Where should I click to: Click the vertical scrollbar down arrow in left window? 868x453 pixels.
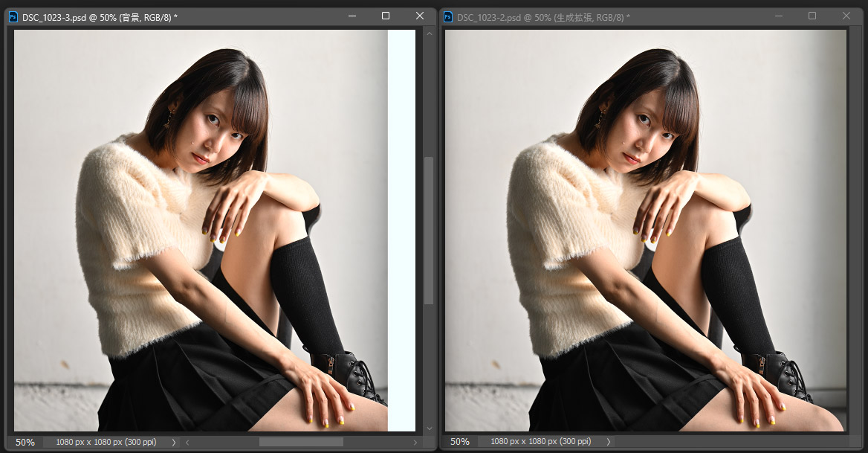pyautogui.click(x=428, y=428)
